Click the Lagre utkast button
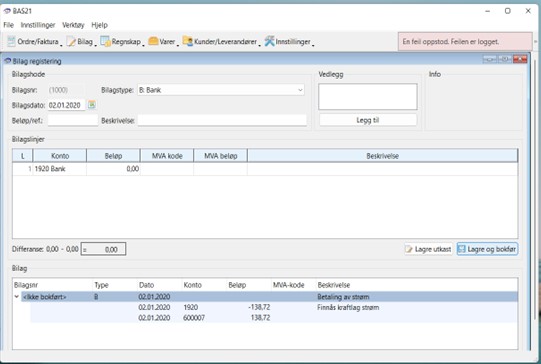 [x=429, y=249]
